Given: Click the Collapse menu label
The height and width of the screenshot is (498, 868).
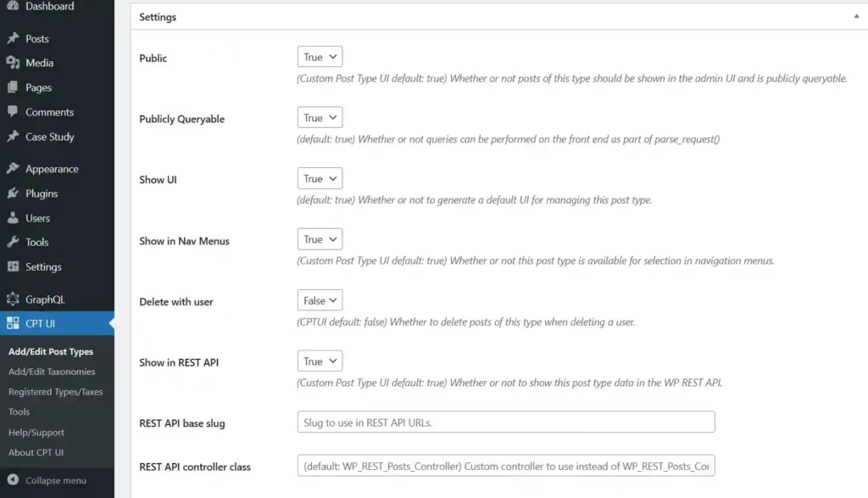Looking at the screenshot, I should click(55, 480).
